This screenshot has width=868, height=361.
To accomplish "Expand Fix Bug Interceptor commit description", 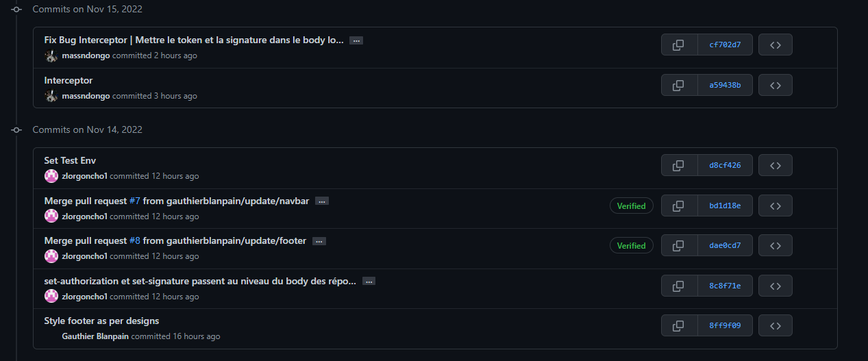I will coord(356,40).
